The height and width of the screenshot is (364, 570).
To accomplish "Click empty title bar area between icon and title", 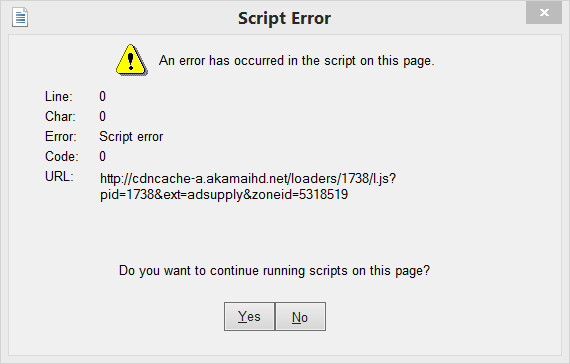I will (131, 17).
